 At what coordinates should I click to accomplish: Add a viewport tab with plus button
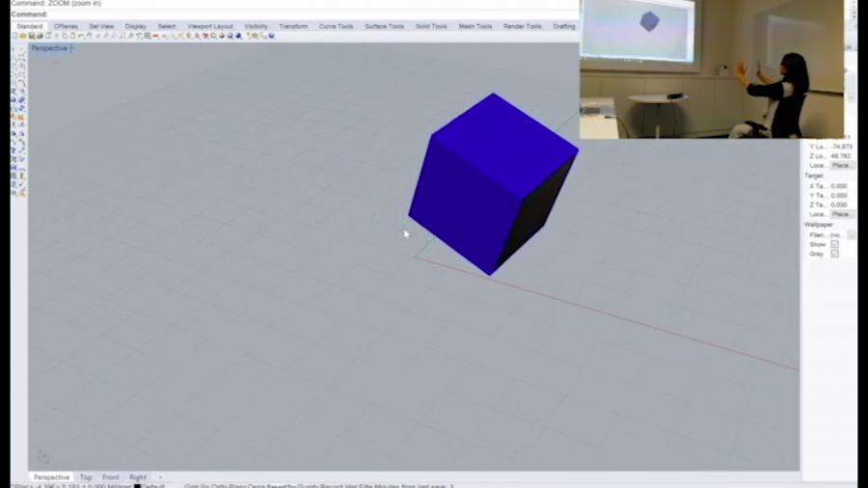click(160, 477)
